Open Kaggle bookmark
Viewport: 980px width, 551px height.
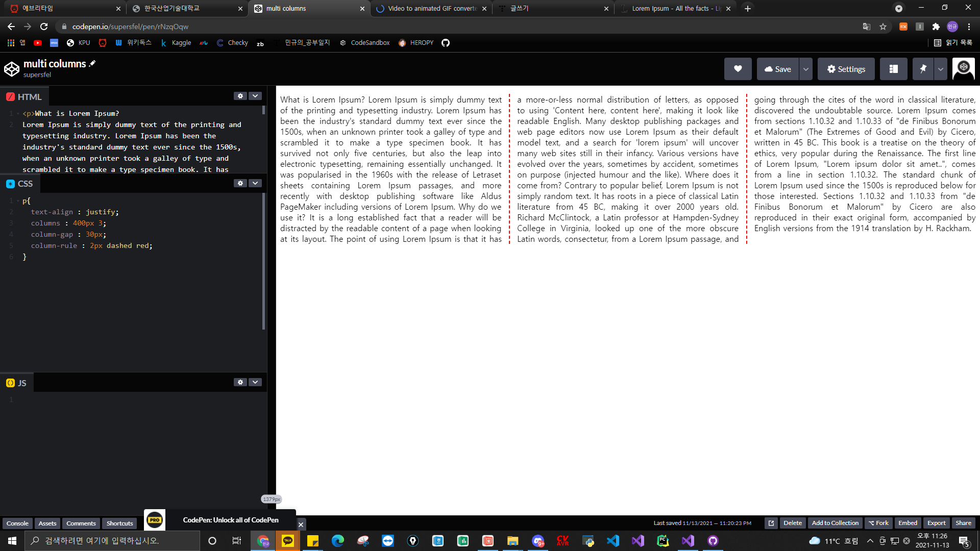(176, 43)
